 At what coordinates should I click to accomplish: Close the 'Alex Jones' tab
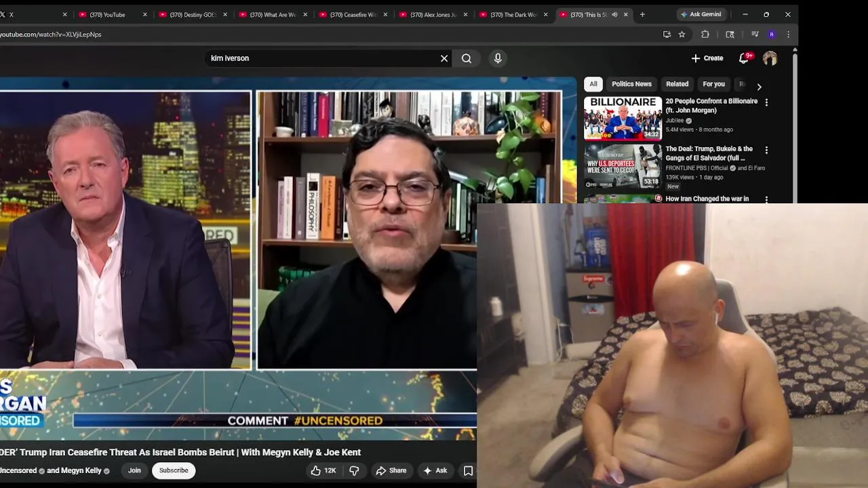(465, 14)
